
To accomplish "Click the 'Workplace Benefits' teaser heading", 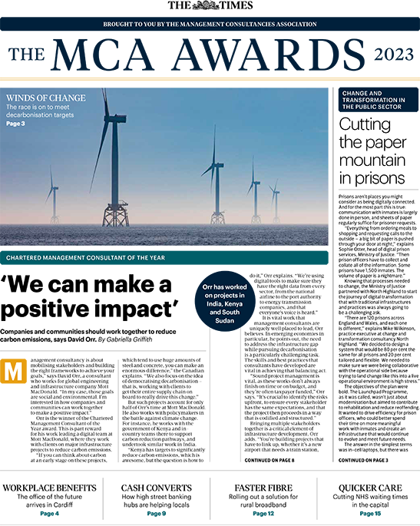I will [50, 488].
